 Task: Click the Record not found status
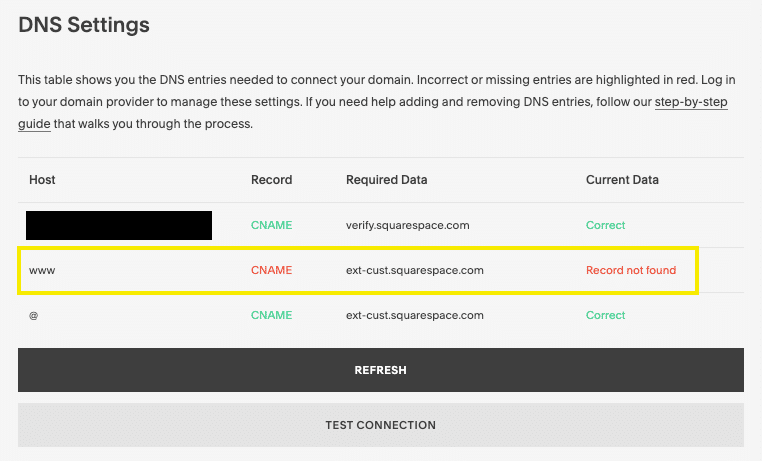click(631, 270)
